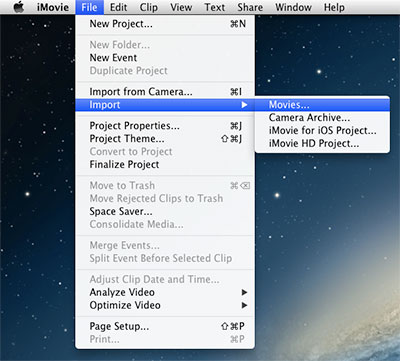The width and height of the screenshot is (400, 361).
Task: Choose Import from Camera… option
Action: click(x=165, y=92)
